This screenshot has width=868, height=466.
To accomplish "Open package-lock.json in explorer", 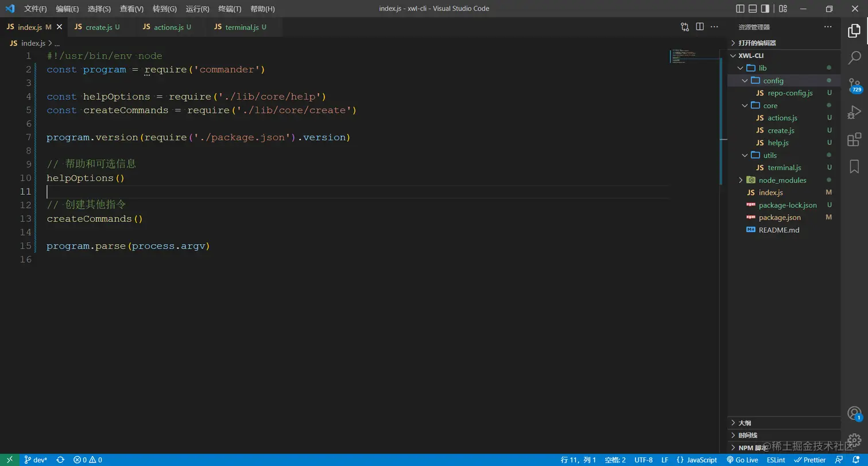I will (x=784, y=205).
